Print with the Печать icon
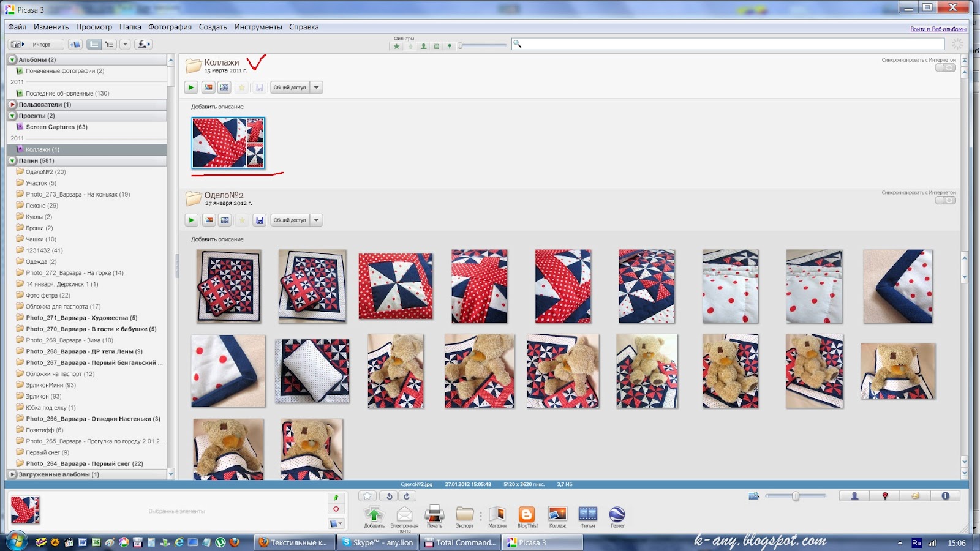980x551 pixels. (x=434, y=515)
